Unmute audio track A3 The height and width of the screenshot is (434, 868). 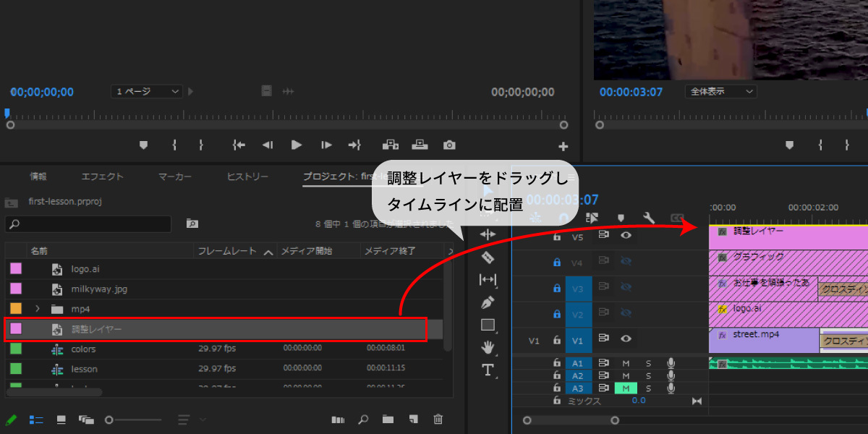tap(626, 388)
